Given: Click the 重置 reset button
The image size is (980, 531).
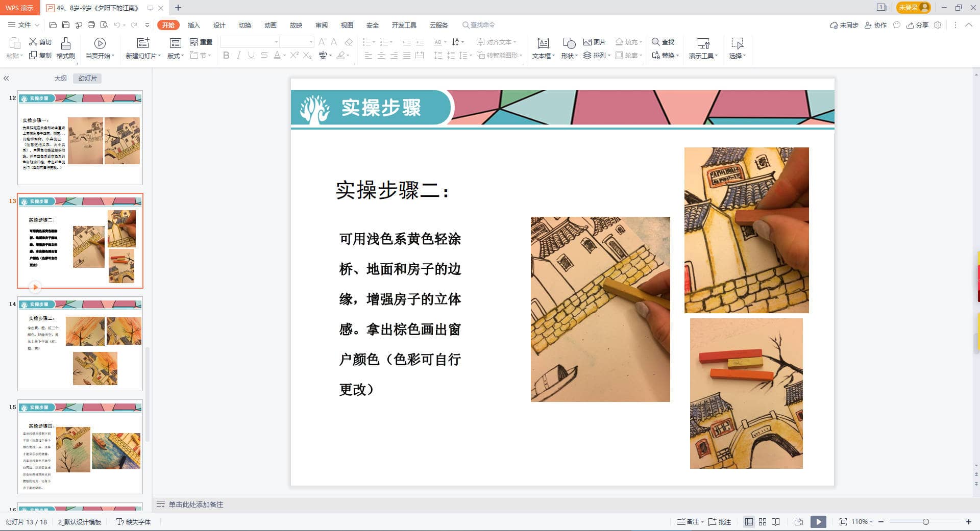Looking at the screenshot, I should pos(201,42).
